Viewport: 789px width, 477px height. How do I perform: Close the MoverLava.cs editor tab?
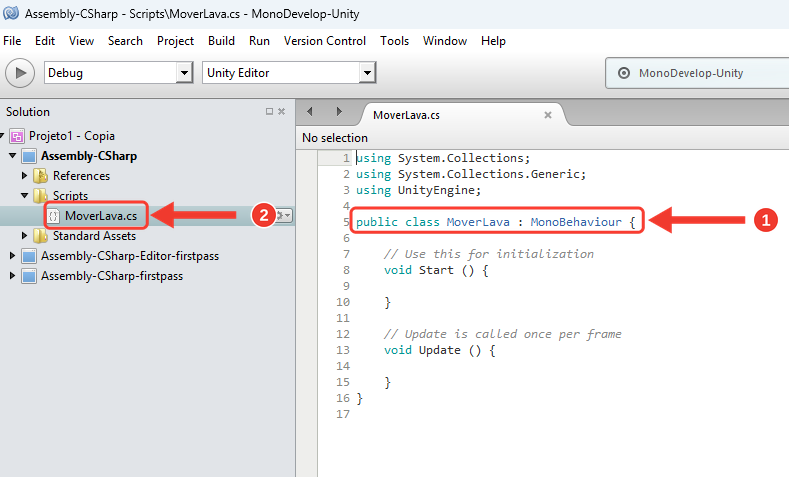click(548, 115)
